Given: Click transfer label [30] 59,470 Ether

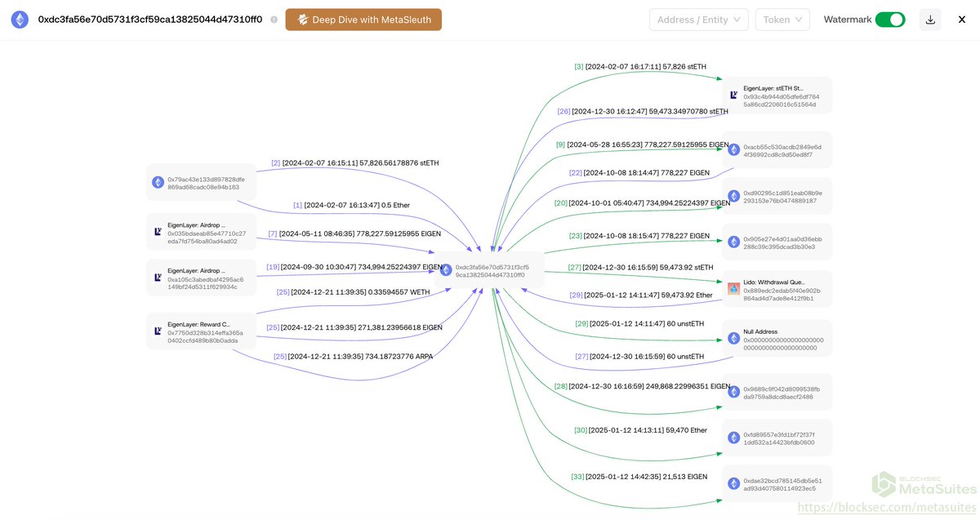Looking at the screenshot, I should pyautogui.click(x=640, y=429).
